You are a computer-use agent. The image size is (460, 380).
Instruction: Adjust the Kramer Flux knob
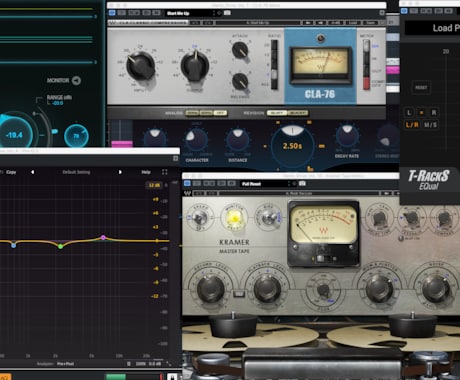323,291
